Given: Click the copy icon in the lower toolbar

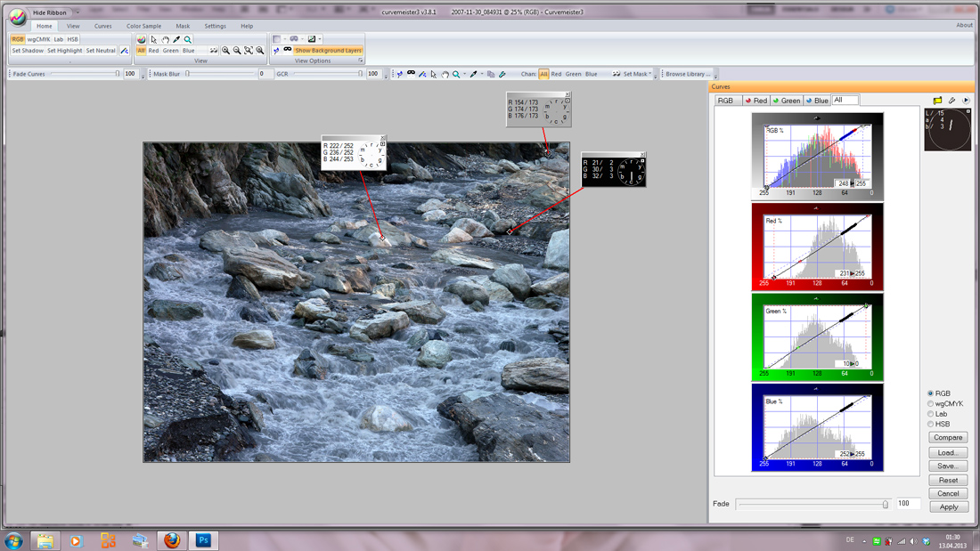Looking at the screenshot, I should pyautogui.click(x=491, y=74).
